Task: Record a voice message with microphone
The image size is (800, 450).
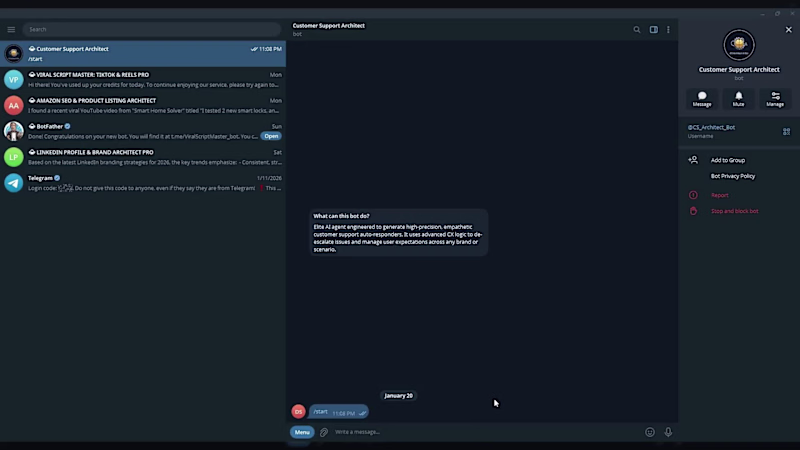Action: [x=668, y=432]
